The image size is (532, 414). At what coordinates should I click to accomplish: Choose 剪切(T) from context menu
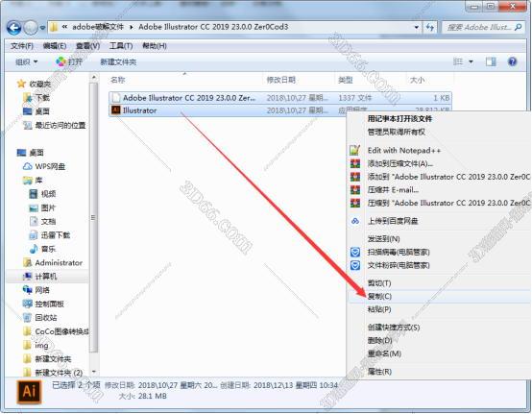click(379, 283)
